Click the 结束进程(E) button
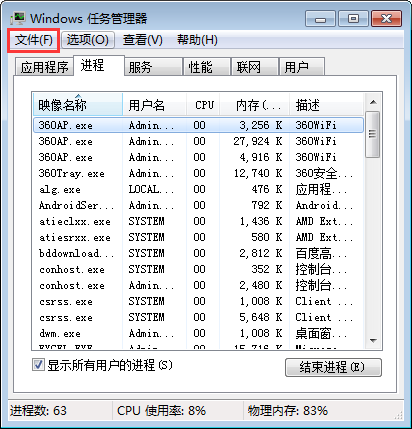This screenshot has height=429, width=412. pyautogui.click(x=333, y=367)
